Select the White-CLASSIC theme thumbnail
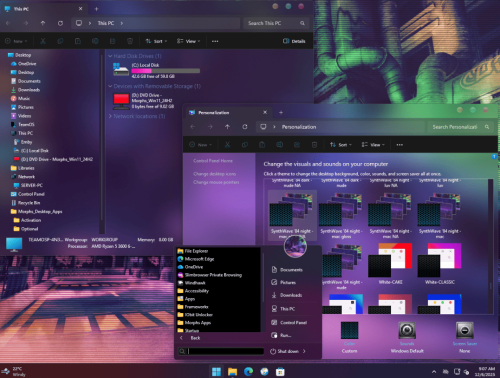 pyautogui.click(x=440, y=264)
